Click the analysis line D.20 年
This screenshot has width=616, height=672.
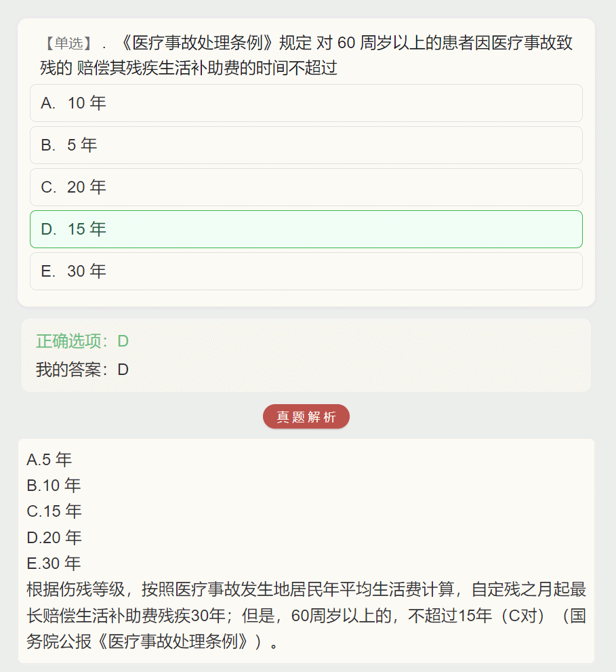54,538
